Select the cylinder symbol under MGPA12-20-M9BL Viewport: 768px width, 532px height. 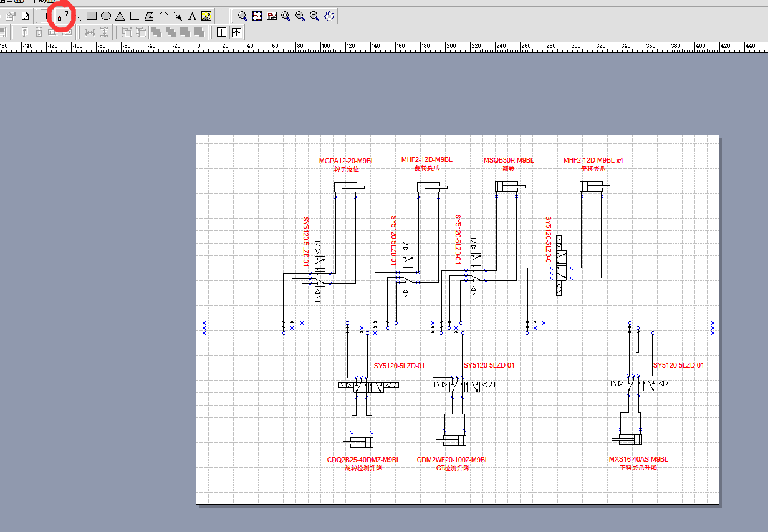coord(349,187)
